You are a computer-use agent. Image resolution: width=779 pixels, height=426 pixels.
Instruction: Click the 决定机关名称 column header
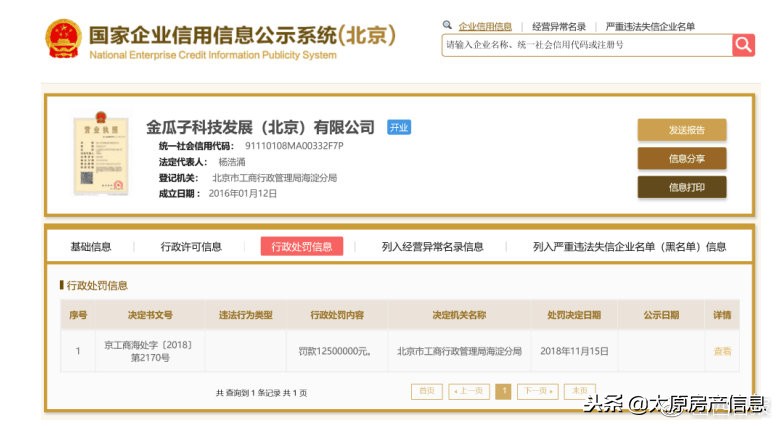click(459, 315)
